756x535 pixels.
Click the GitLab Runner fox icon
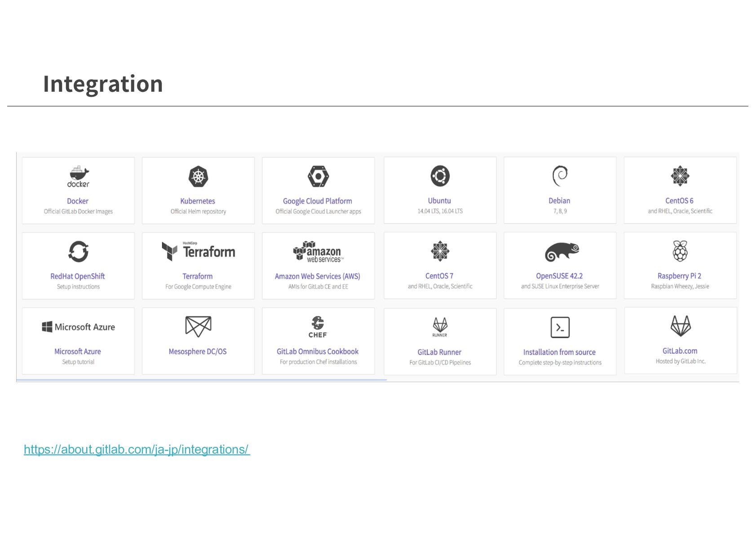(440, 327)
